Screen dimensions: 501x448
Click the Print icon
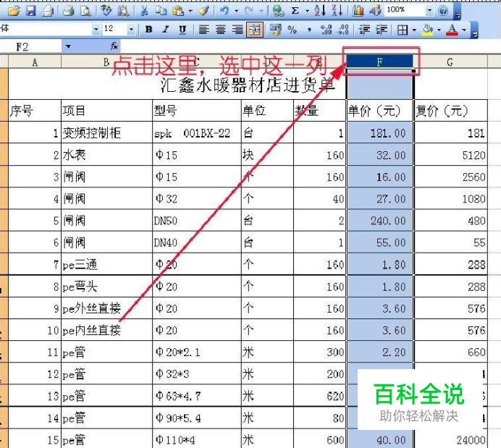[68, 11]
